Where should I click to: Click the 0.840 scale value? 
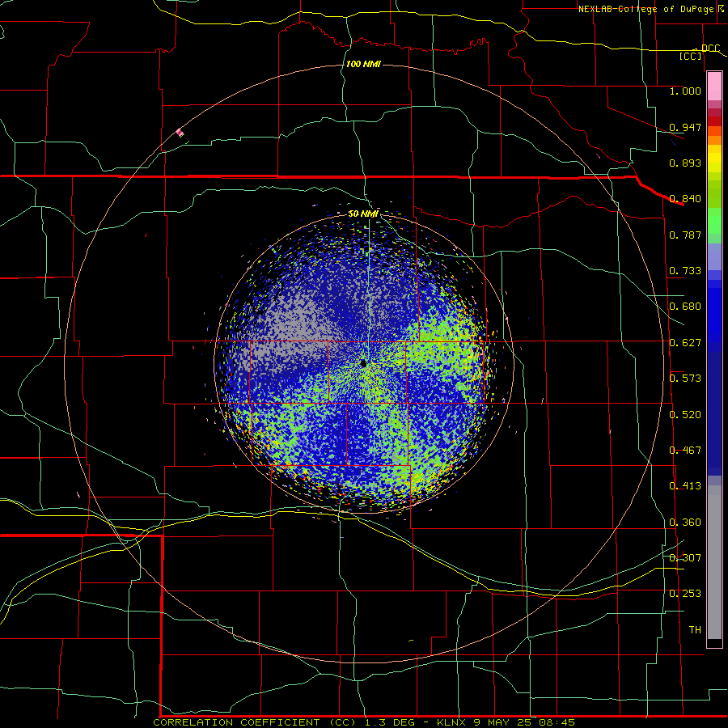coord(685,199)
